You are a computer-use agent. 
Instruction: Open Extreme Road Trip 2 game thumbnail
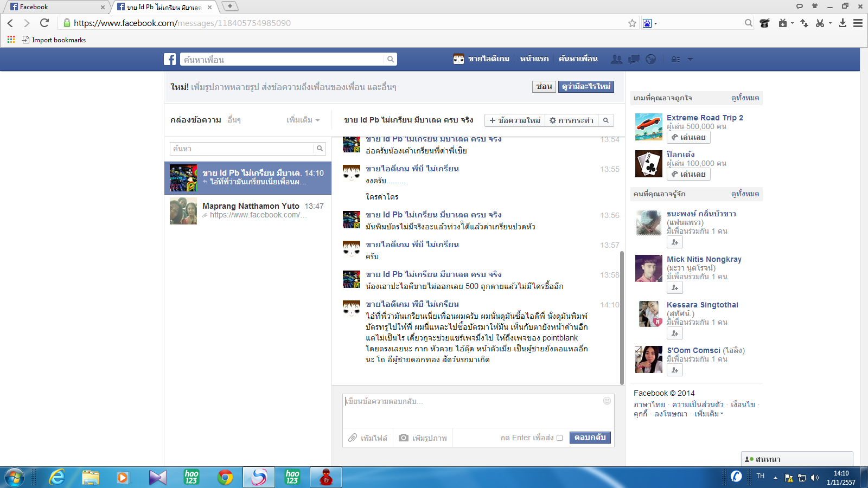pyautogui.click(x=649, y=127)
